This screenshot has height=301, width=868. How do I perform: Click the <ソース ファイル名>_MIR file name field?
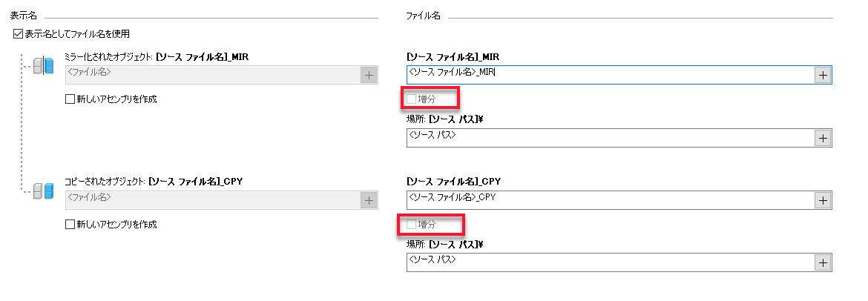(x=610, y=74)
